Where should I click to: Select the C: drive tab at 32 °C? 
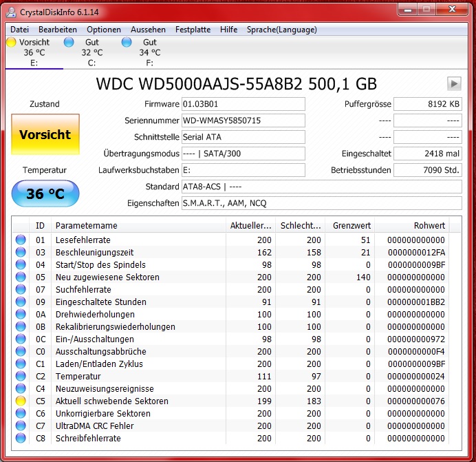click(91, 52)
